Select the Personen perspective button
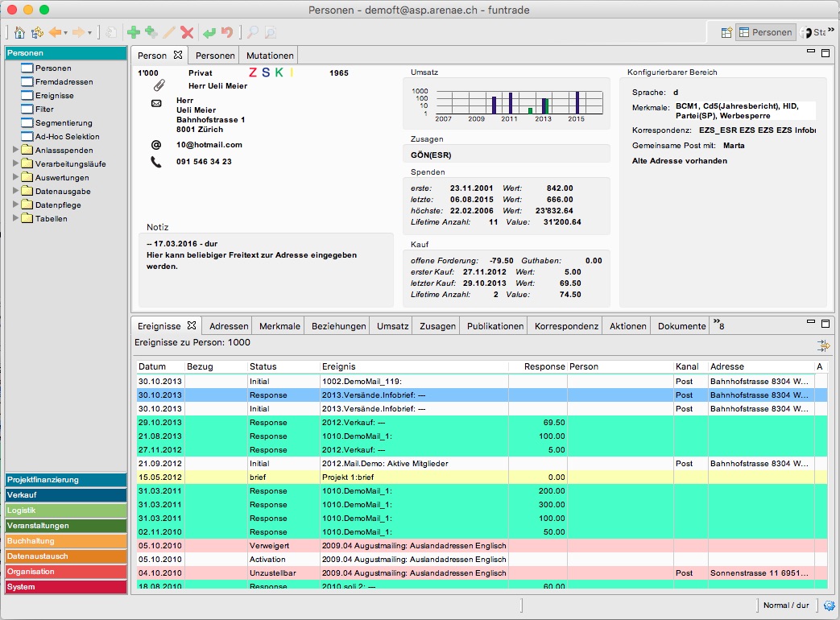The image size is (840, 620). tap(765, 33)
